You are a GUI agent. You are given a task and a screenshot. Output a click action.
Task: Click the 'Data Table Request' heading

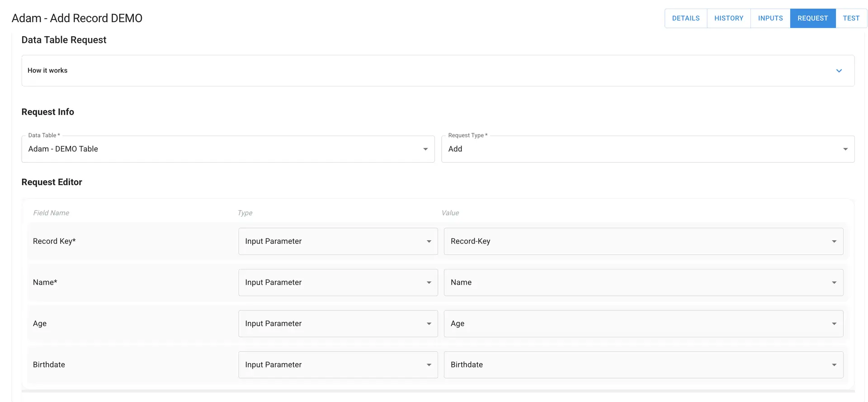[64, 40]
